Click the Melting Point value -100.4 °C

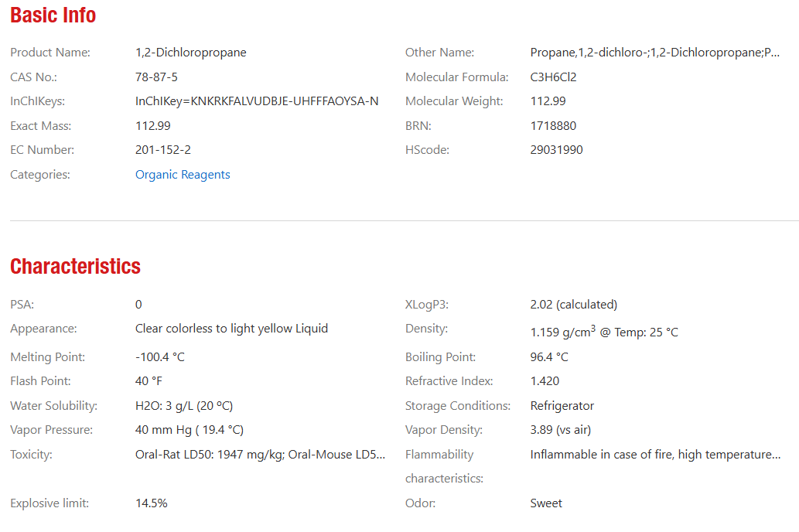[x=159, y=357]
